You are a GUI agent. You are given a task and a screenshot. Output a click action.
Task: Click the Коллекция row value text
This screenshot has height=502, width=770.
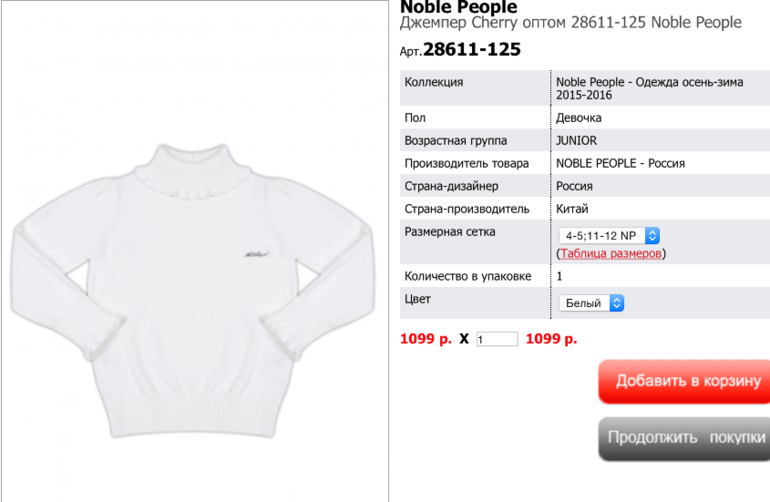point(649,88)
